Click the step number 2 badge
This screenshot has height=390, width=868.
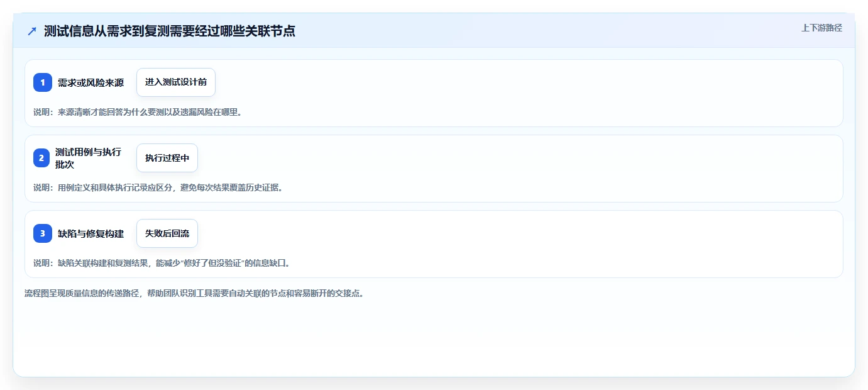43,158
